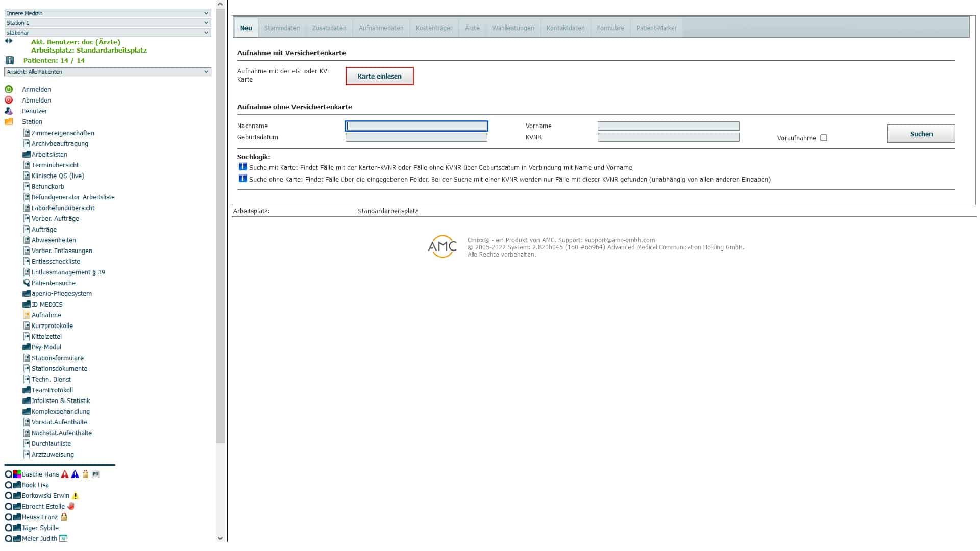Click into the Geburtsdatum input field

(416, 137)
